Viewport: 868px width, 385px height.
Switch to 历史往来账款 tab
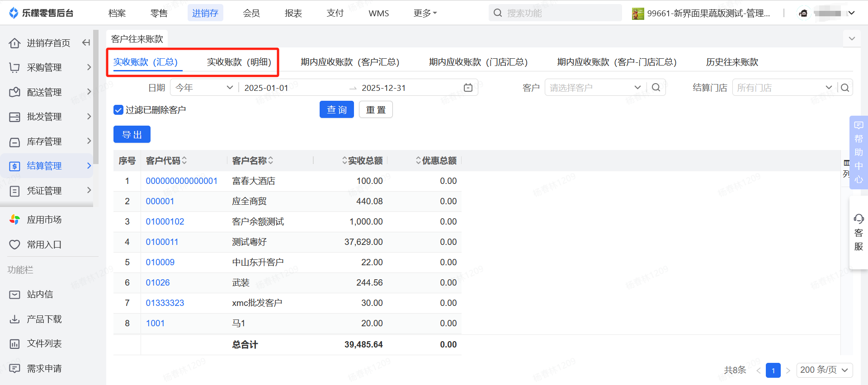(x=732, y=62)
